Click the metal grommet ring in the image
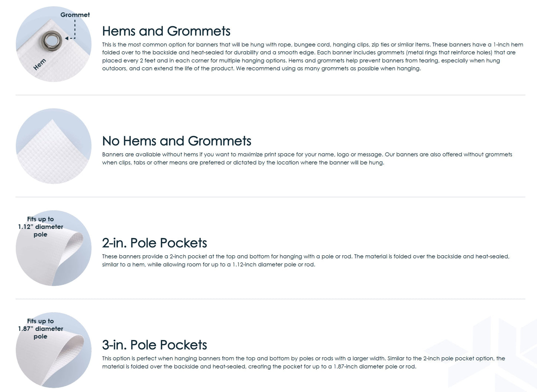The width and height of the screenshot is (537, 392). point(49,39)
